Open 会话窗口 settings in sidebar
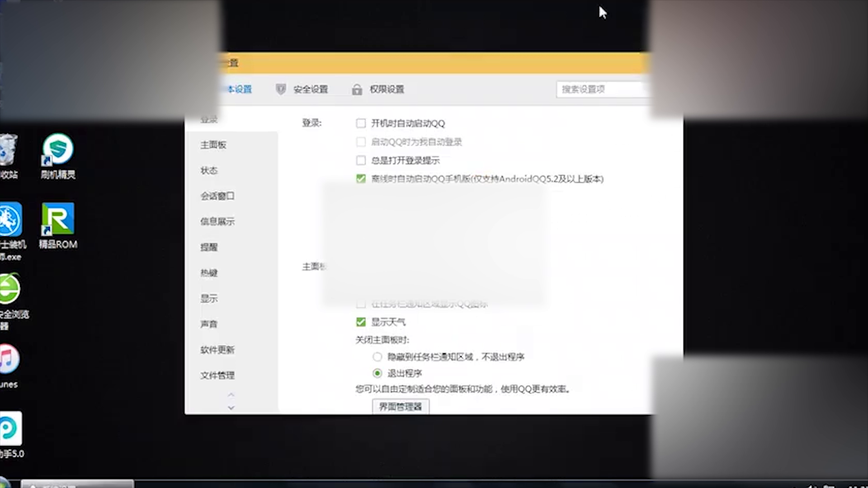868x488 pixels. (x=217, y=196)
